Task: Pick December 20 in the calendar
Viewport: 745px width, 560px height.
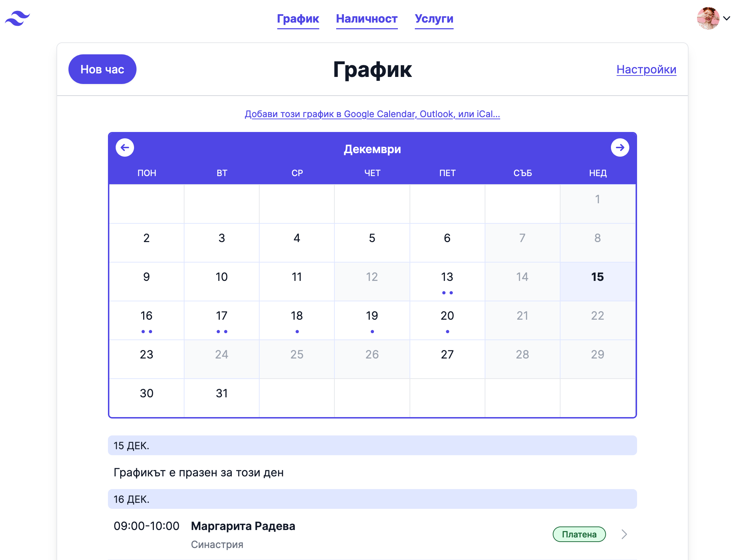Action: click(x=447, y=320)
